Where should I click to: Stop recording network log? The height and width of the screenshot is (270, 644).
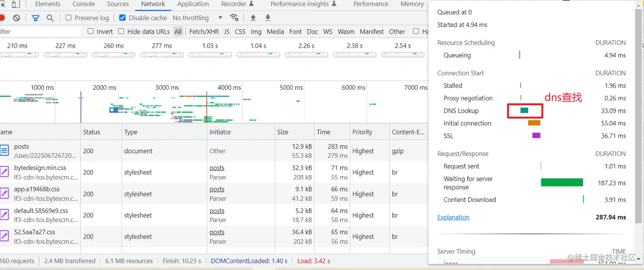coord(2,18)
